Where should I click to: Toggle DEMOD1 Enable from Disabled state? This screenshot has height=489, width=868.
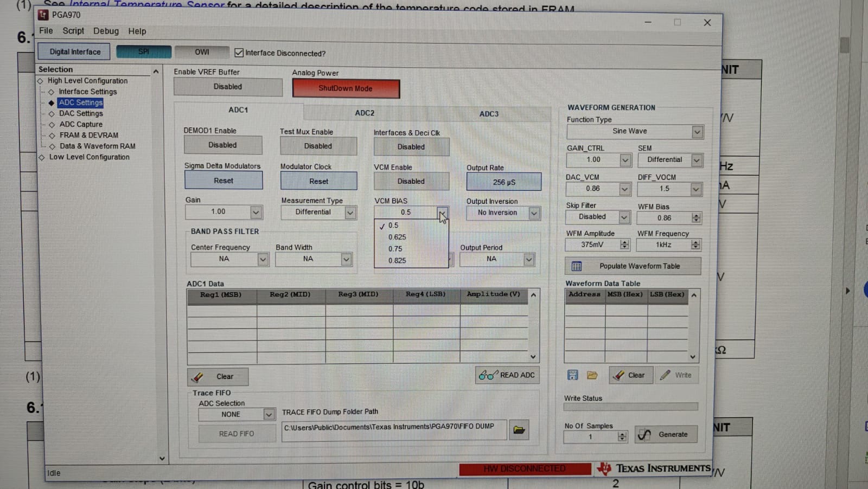[x=222, y=145]
